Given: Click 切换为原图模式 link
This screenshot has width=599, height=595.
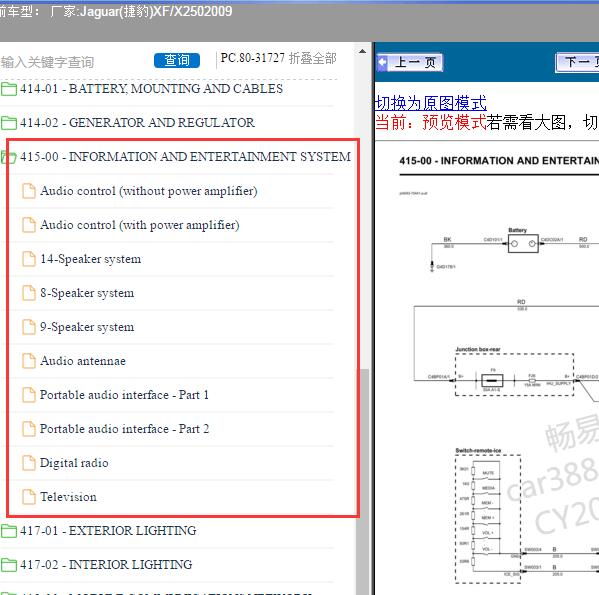Looking at the screenshot, I should pyautogui.click(x=431, y=103).
